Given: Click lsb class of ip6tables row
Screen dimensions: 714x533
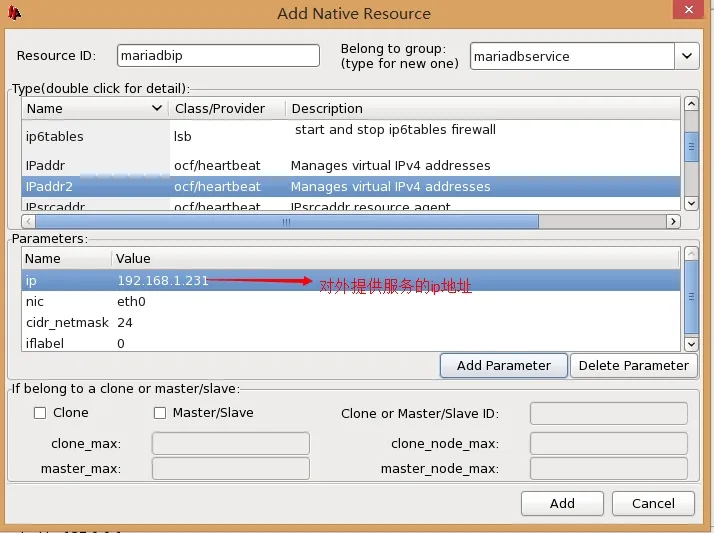Looking at the screenshot, I should tap(183, 137).
